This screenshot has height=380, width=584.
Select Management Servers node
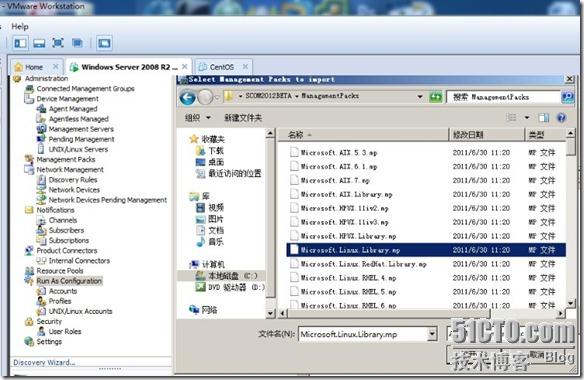point(81,129)
